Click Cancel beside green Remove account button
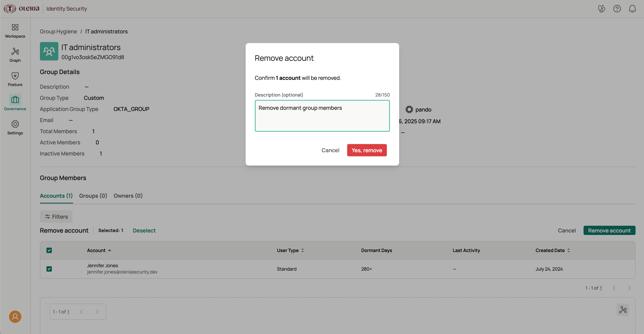The height and width of the screenshot is (334, 644). tap(567, 231)
